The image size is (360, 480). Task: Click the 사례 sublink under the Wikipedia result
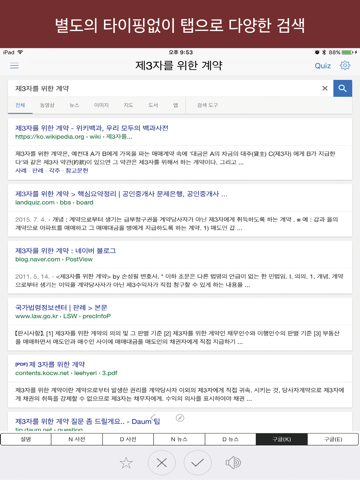click(21, 171)
